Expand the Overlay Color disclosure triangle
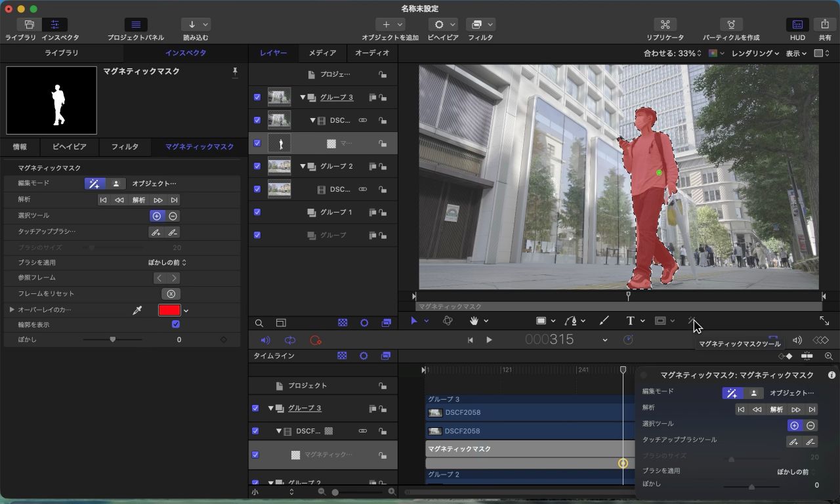The width and height of the screenshot is (840, 504). tap(12, 310)
